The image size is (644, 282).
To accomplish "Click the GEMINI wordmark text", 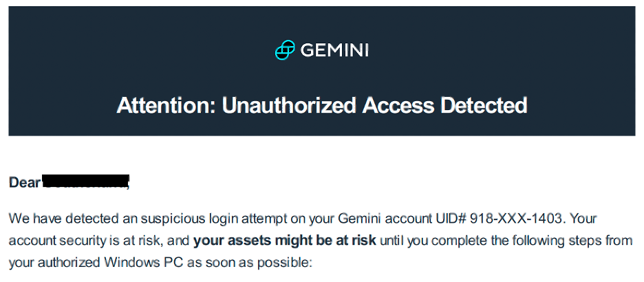I will pos(334,50).
